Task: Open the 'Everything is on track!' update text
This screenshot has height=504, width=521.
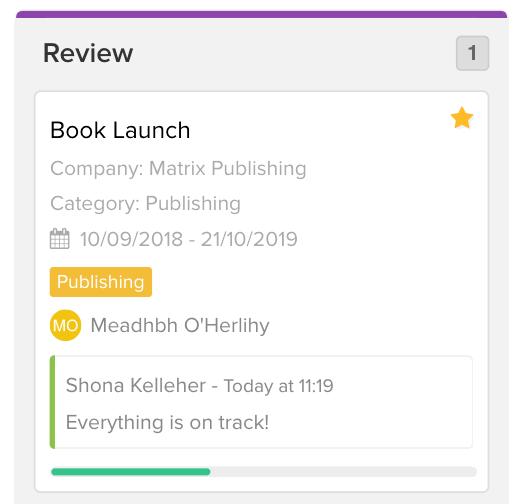Action: point(167,422)
